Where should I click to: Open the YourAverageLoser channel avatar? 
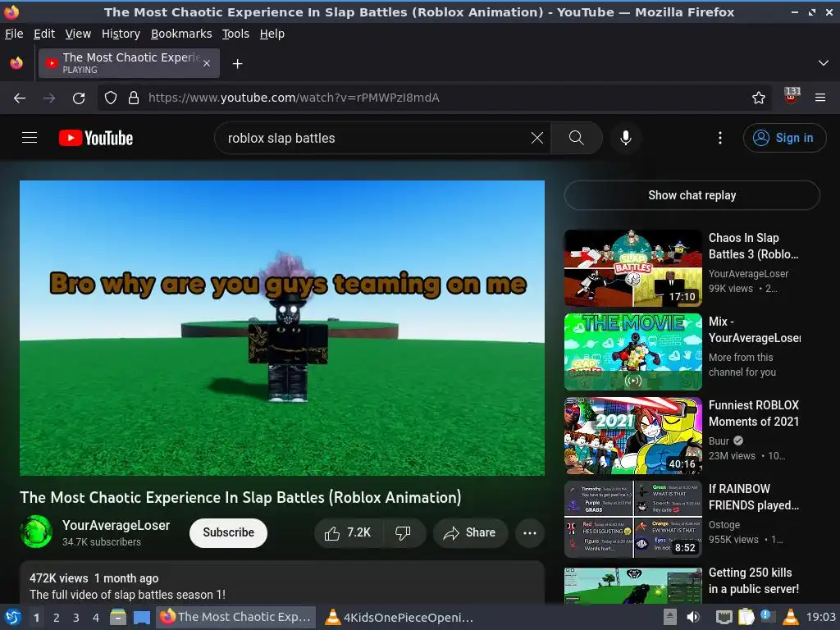36,532
